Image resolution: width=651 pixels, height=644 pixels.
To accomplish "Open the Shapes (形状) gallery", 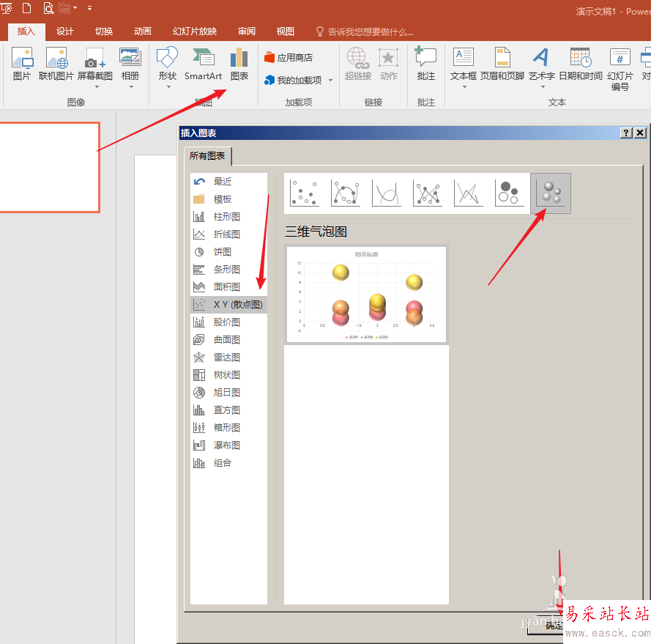I will [x=167, y=64].
